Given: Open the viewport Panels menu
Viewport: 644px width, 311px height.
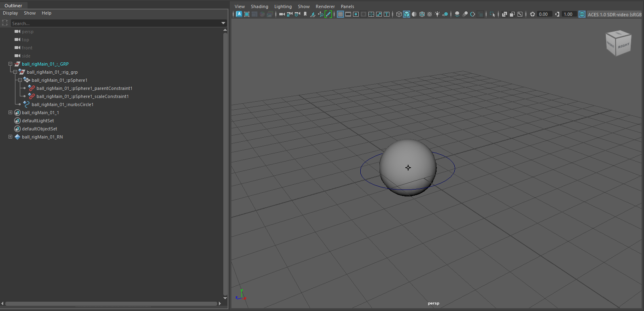Looking at the screenshot, I should [x=347, y=6].
